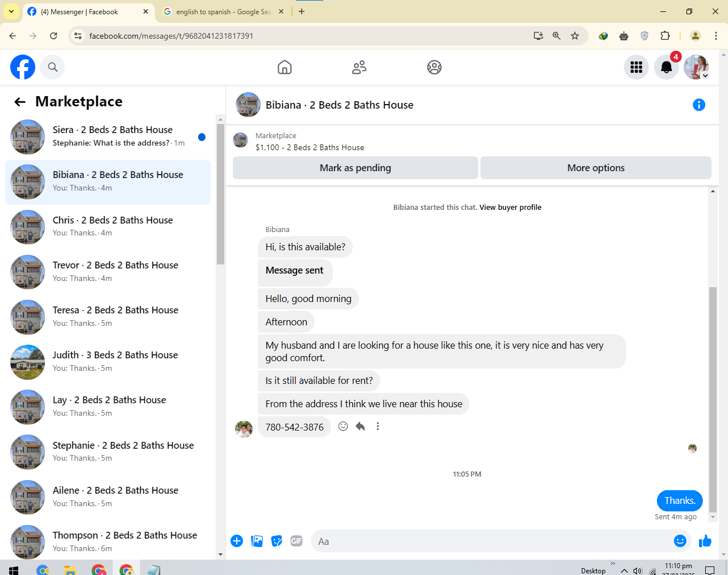Screen dimensions: 728x575
Task: Click Mark as pending button
Action: coord(355,168)
